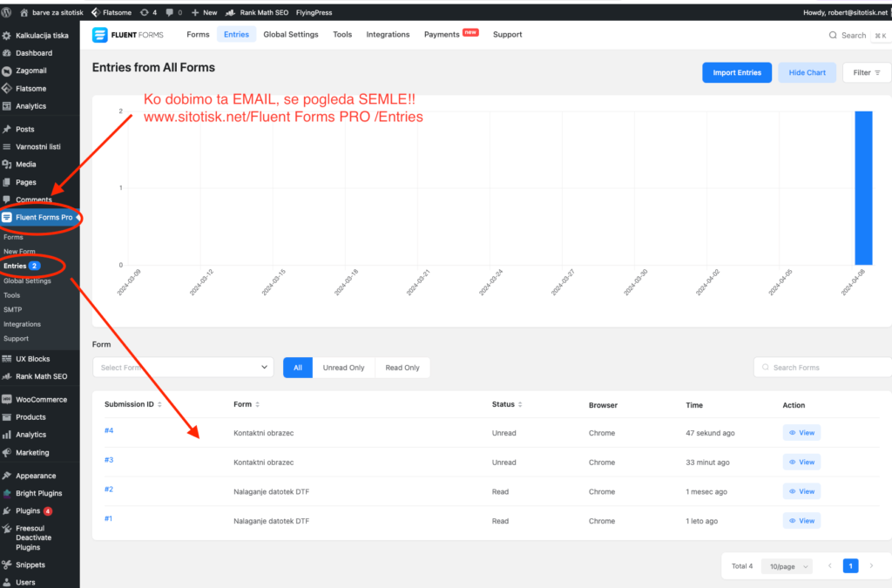The image size is (892, 588).
Task: Click the WordPress logo in admin bar
Action: [6, 12]
